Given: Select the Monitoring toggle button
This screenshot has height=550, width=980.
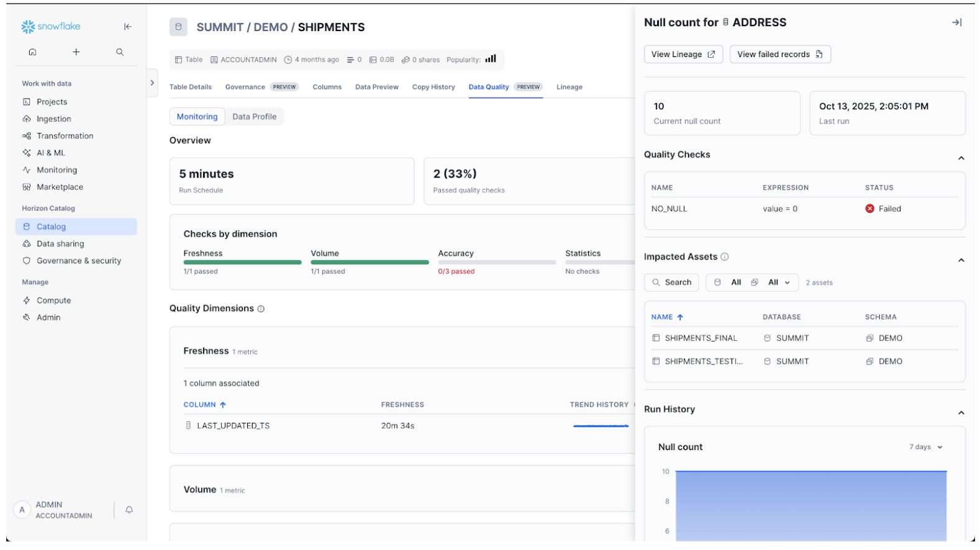Looking at the screenshot, I should (197, 117).
